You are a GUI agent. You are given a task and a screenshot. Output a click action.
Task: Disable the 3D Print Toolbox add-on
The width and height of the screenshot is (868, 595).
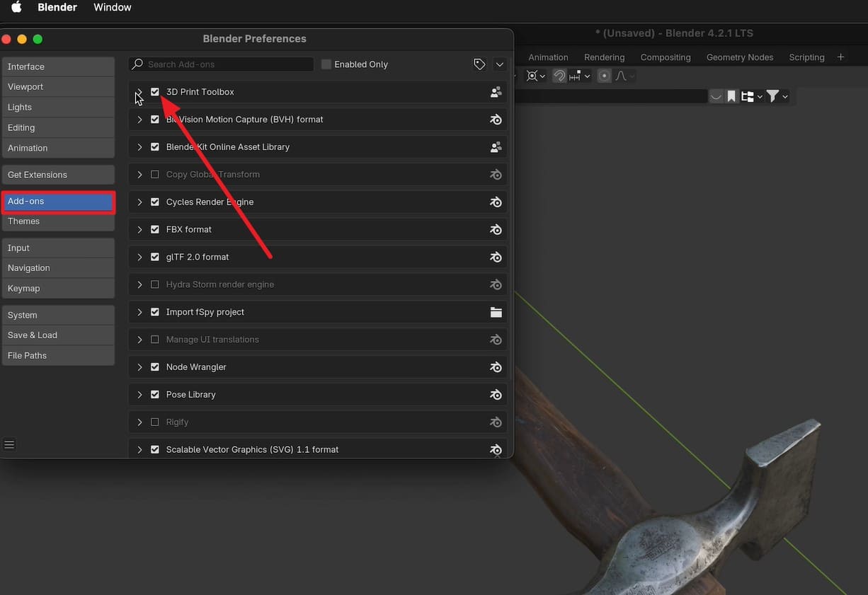click(154, 91)
